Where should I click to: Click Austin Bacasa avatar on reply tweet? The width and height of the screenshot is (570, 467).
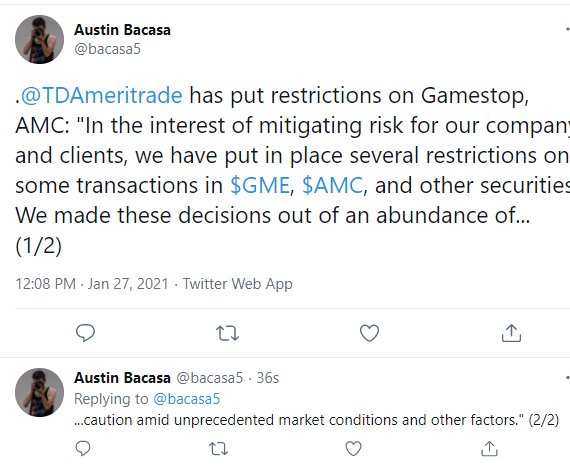(x=39, y=392)
